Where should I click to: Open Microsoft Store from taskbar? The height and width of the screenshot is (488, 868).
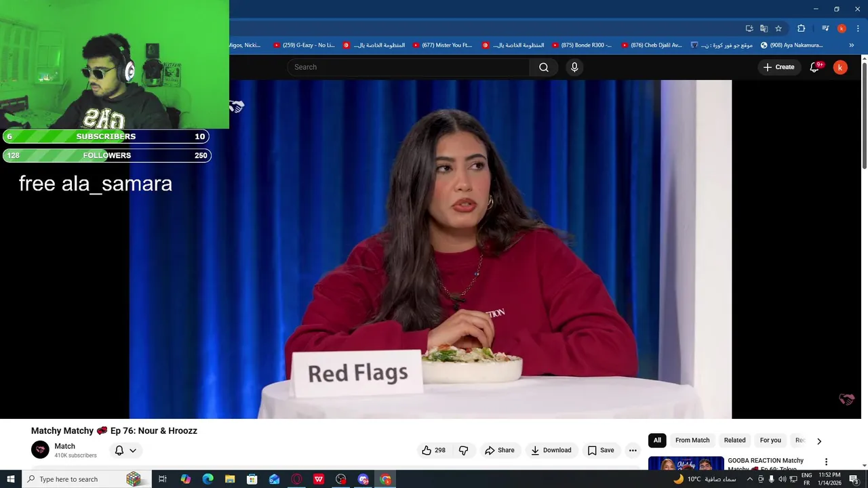pyautogui.click(x=252, y=479)
